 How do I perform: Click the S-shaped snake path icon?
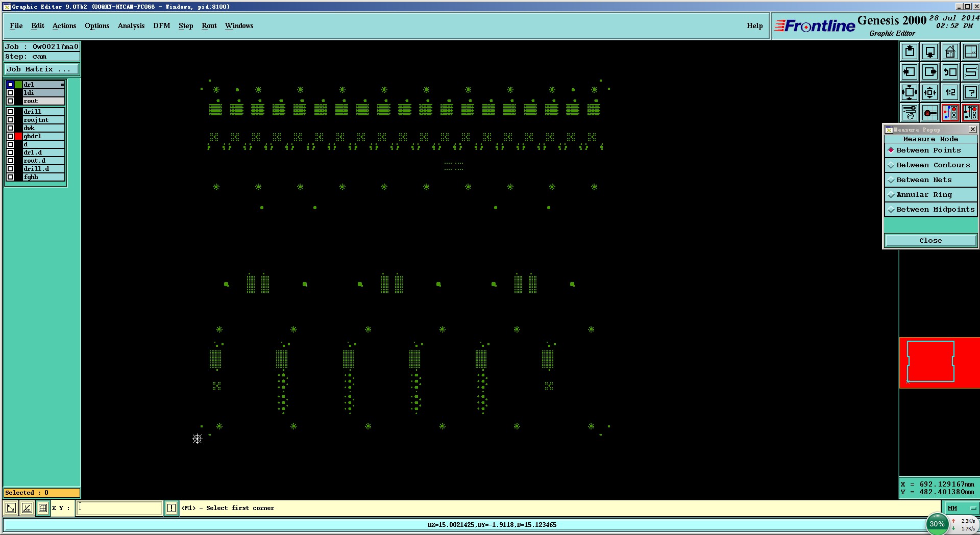pyautogui.click(x=970, y=72)
